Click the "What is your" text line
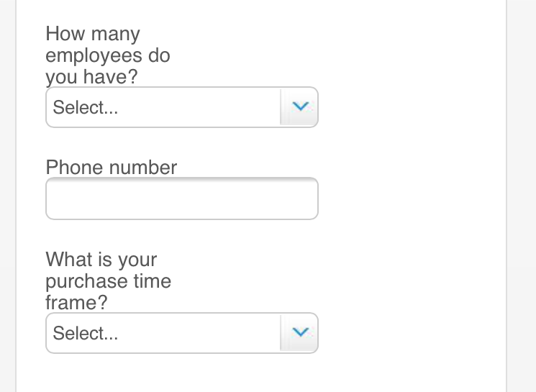Screen dimensions: 536x392 pyautogui.click(x=101, y=259)
